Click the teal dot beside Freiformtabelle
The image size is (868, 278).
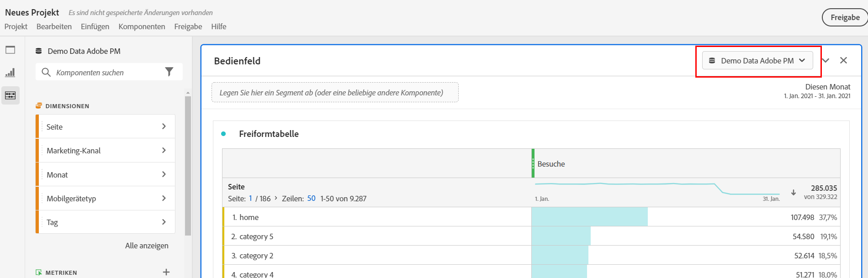pyautogui.click(x=223, y=134)
